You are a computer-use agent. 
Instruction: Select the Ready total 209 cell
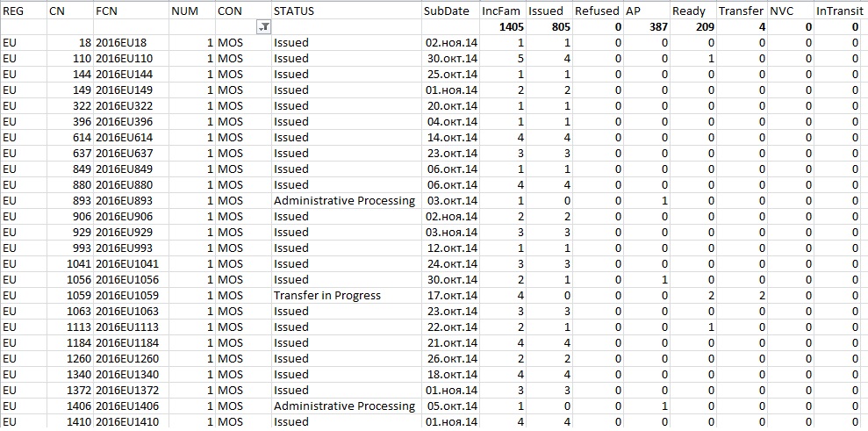[x=693, y=27]
